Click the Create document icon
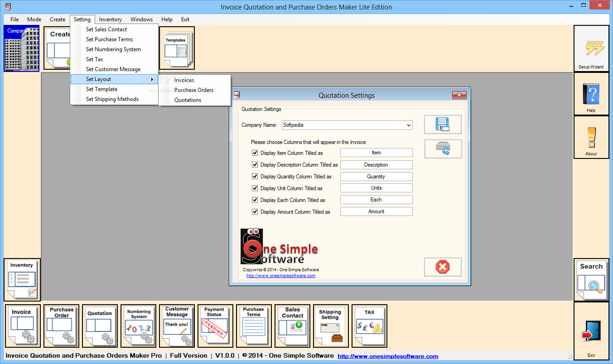Screen dimensions: 613x364 tap(57, 48)
